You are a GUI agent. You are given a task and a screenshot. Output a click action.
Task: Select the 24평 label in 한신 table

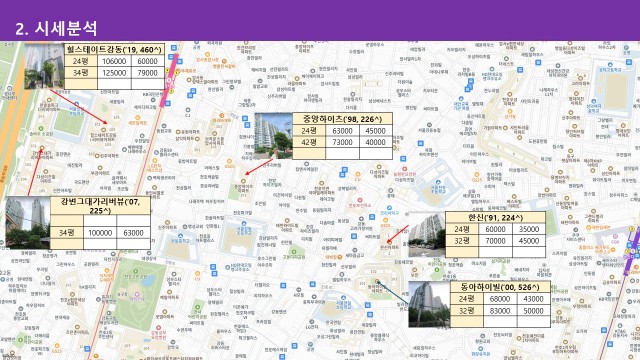point(462,229)
